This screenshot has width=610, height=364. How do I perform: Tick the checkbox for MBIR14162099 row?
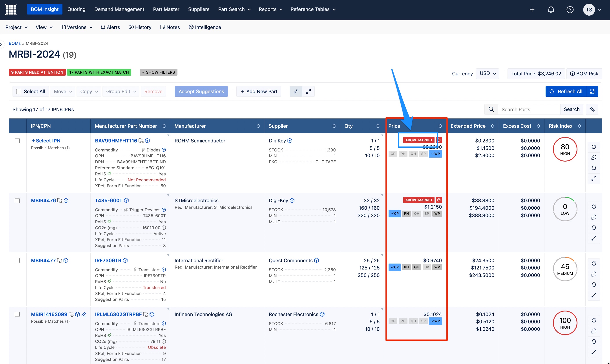[x=17, y=315]
